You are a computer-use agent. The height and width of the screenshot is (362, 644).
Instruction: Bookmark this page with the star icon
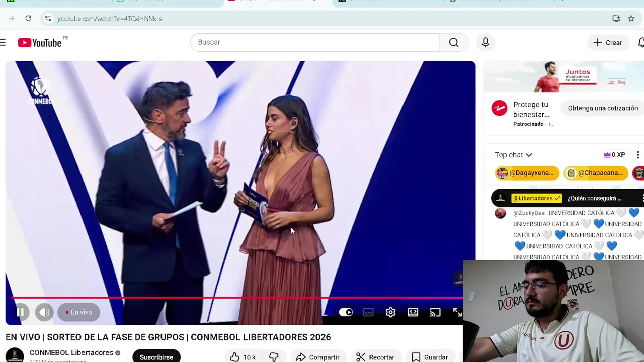click(631, 18)
